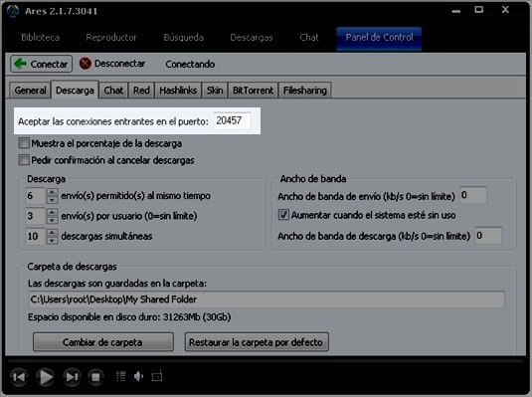Switch to the Búsqueda main tab
The image size is (532, 397).
[x=184, y=37]
